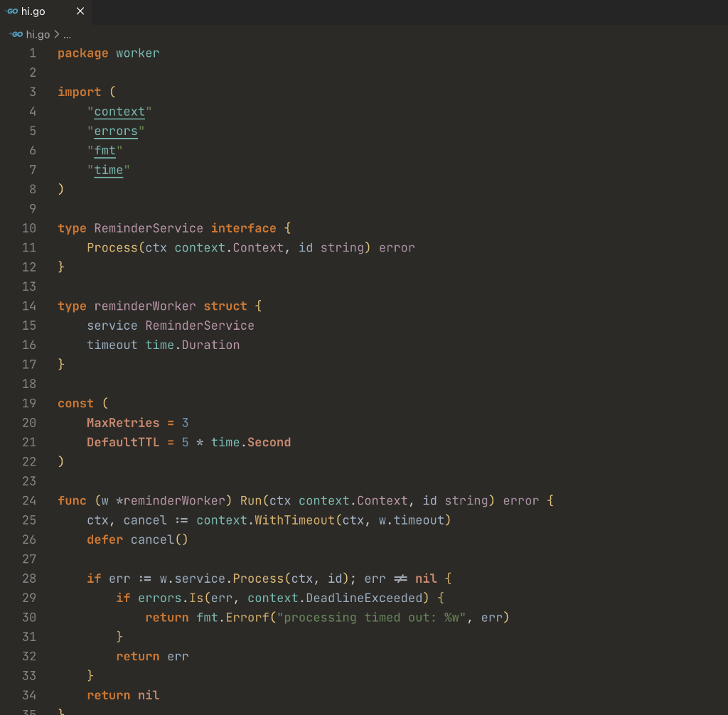Click line number 24 in the gutter
Viewport: 728px width, 715px height.
click(28, 500)
